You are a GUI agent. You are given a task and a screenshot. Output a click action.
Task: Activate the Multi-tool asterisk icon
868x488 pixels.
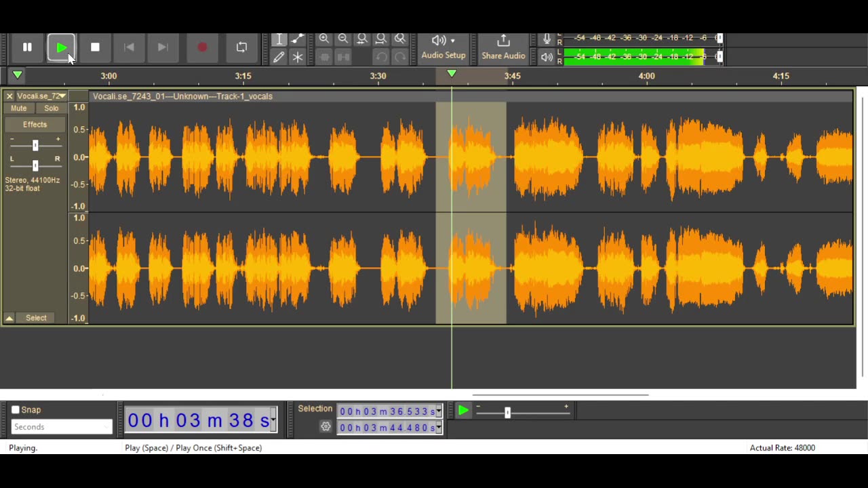(298, 58)
